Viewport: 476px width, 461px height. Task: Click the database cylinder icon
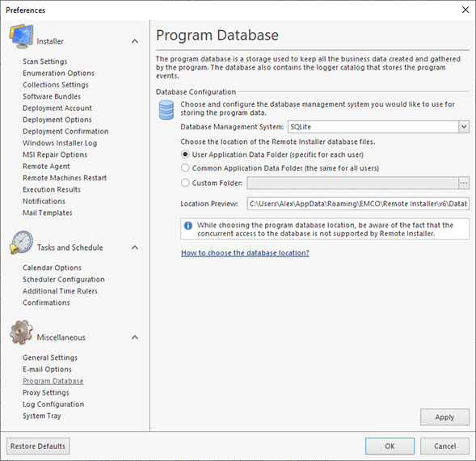point(166,110)
